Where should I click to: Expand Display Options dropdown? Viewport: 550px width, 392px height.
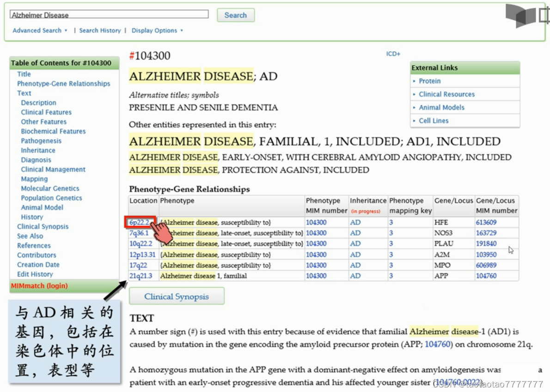coord(157,30)
